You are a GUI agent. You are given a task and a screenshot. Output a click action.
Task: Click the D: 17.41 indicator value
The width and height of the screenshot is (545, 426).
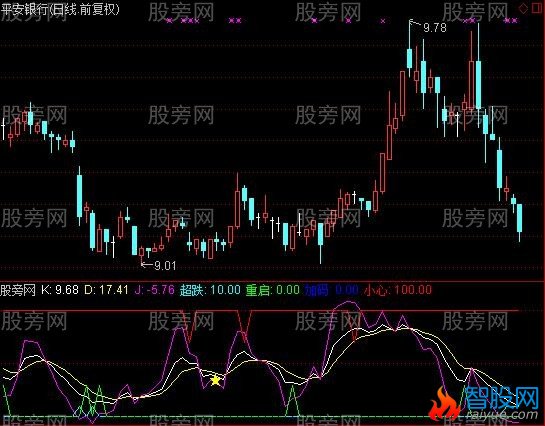click(106, 290)
